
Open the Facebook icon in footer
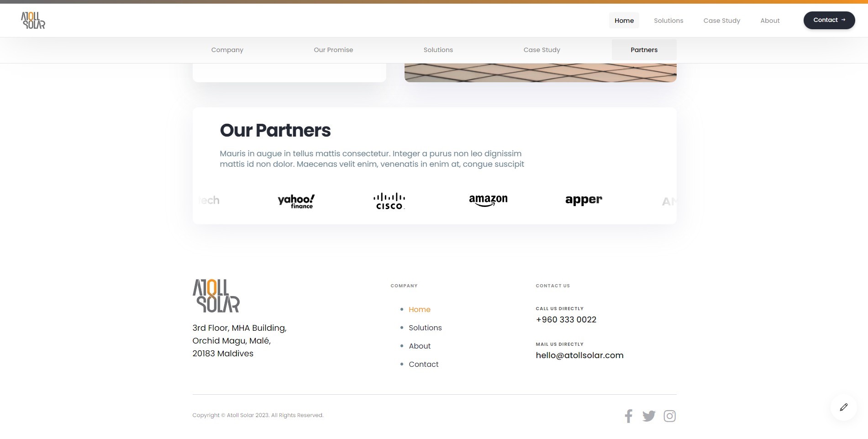coord(629,416)
